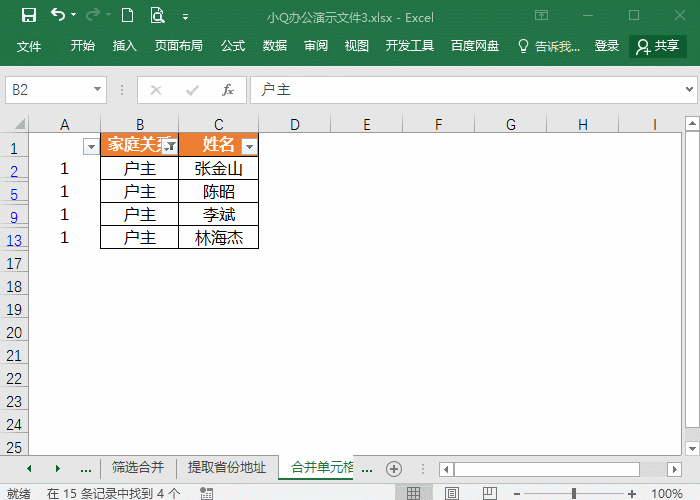The width and height of the screenshot is (700, 500).
Task: Switch to 筛选合并 sheet tab
Action: pos(138,467)
